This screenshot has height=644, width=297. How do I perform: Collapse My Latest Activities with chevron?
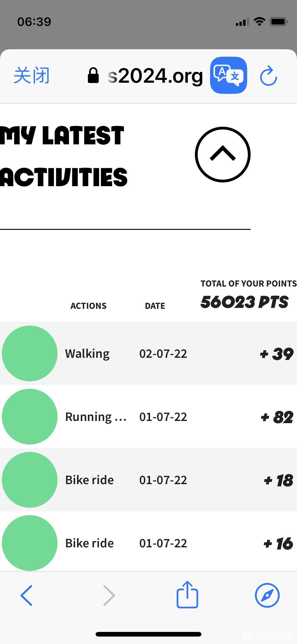tap(222, 154)
